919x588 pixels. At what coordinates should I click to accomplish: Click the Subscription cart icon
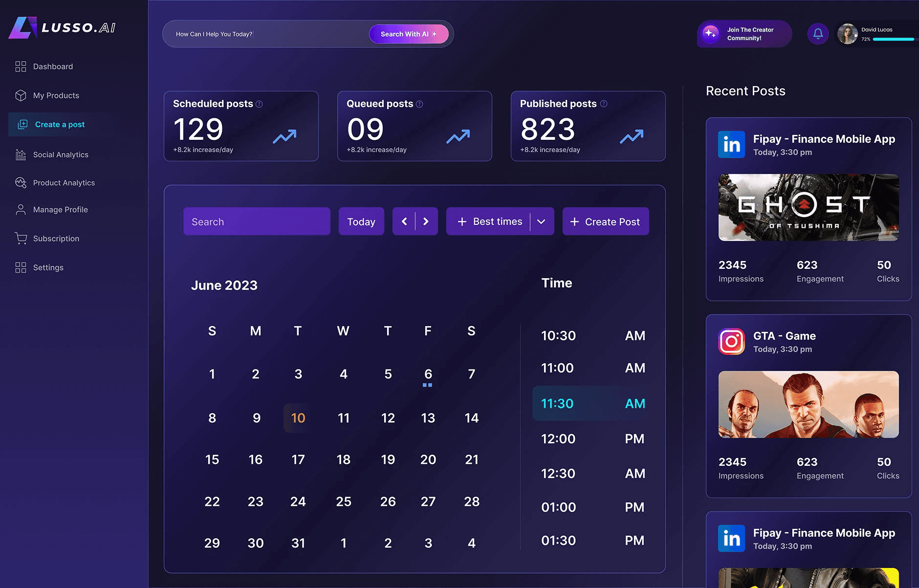[x=21, y=238]
